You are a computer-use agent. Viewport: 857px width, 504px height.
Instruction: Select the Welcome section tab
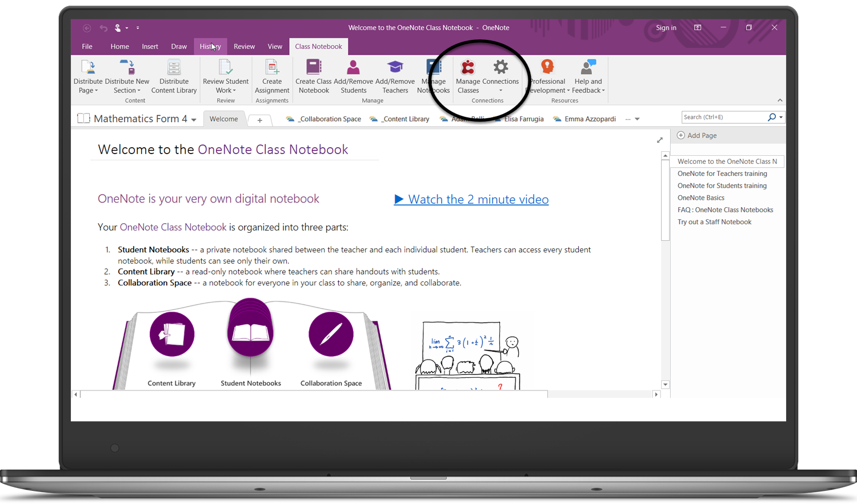(223, 119)
